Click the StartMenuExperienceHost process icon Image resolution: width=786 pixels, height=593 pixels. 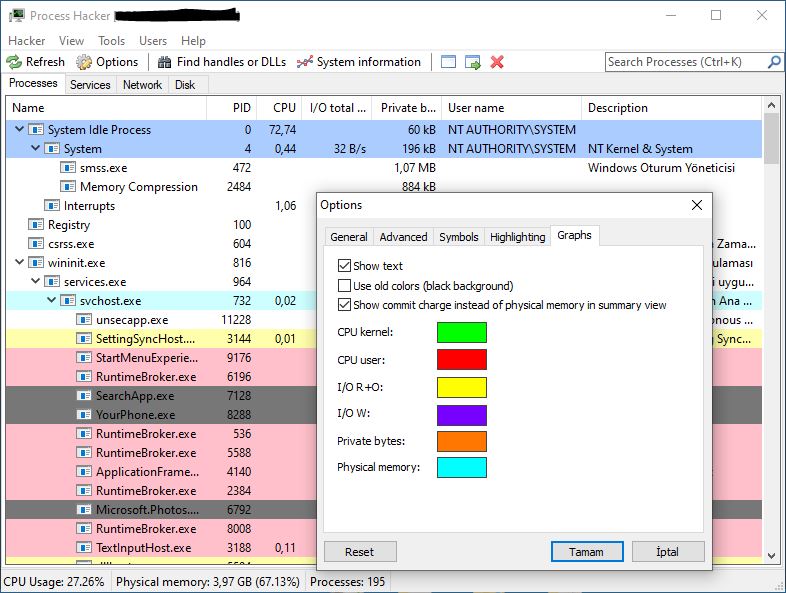point(84,357)
